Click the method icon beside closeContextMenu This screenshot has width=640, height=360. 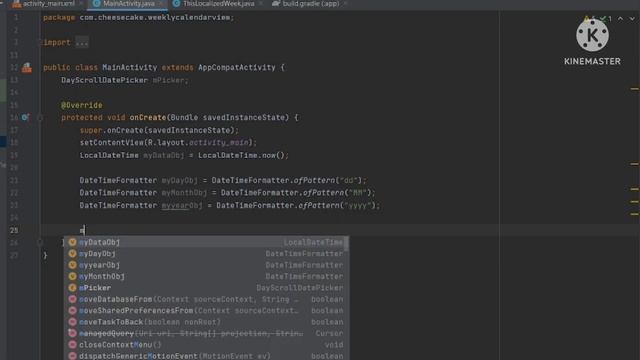pos(73,345)
